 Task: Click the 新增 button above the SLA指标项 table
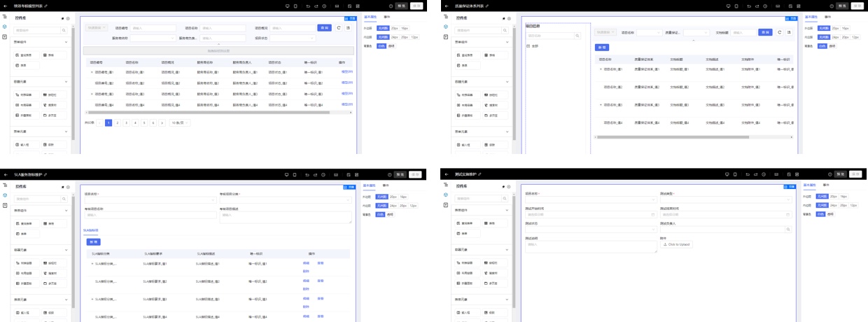93,241
